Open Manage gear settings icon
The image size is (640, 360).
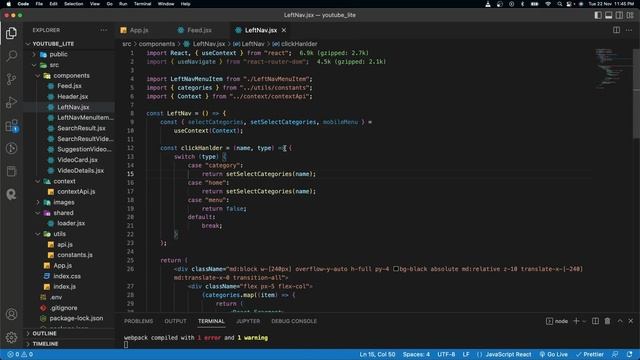[11, 337]
